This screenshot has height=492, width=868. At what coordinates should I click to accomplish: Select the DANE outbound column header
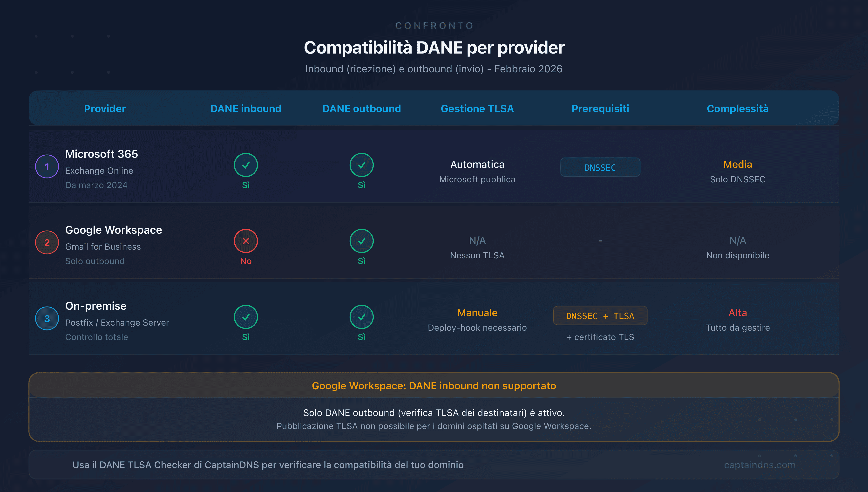[361, 109]
